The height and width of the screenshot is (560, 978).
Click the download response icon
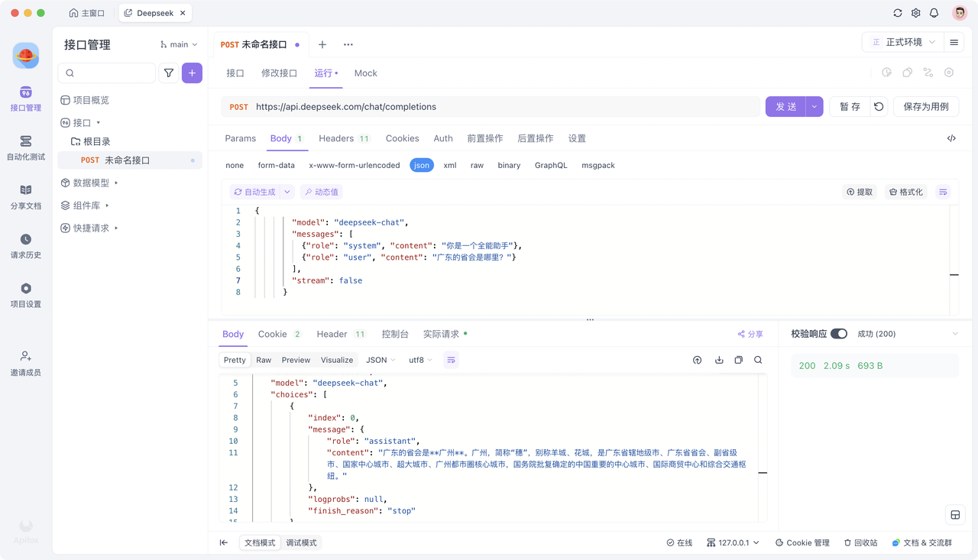pos(718,359)
